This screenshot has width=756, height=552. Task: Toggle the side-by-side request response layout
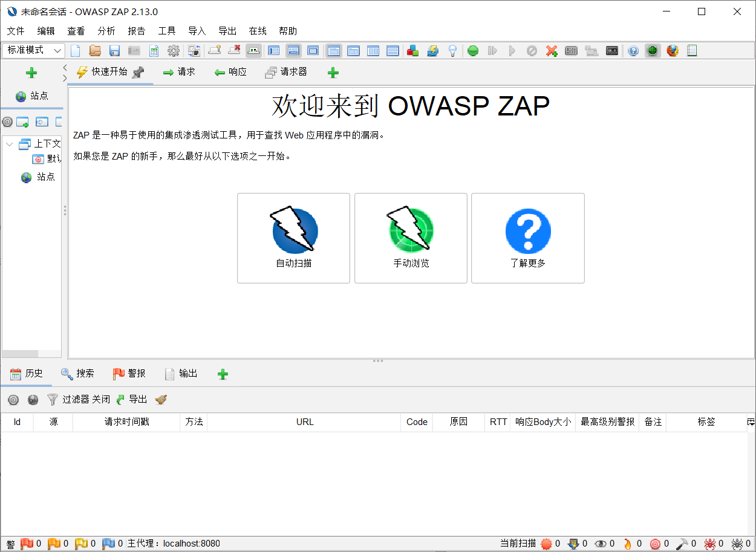373,51
